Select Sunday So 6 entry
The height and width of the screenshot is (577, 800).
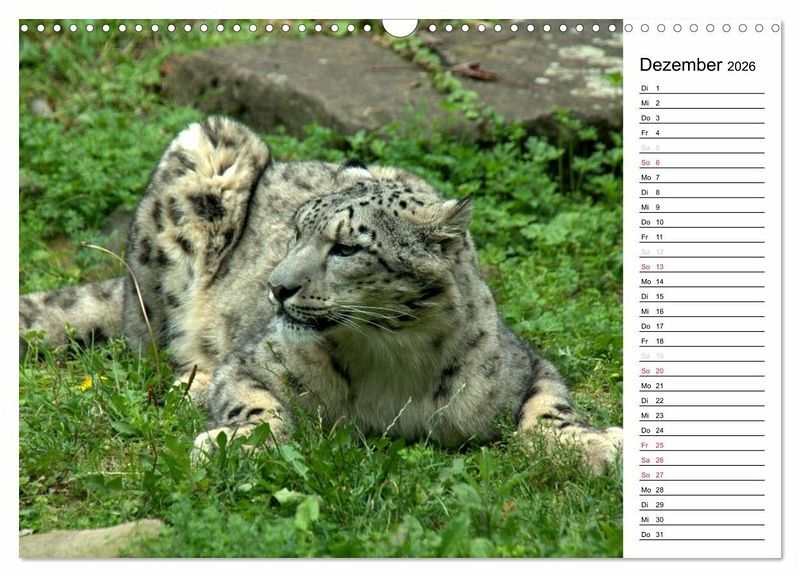point(701,162)
